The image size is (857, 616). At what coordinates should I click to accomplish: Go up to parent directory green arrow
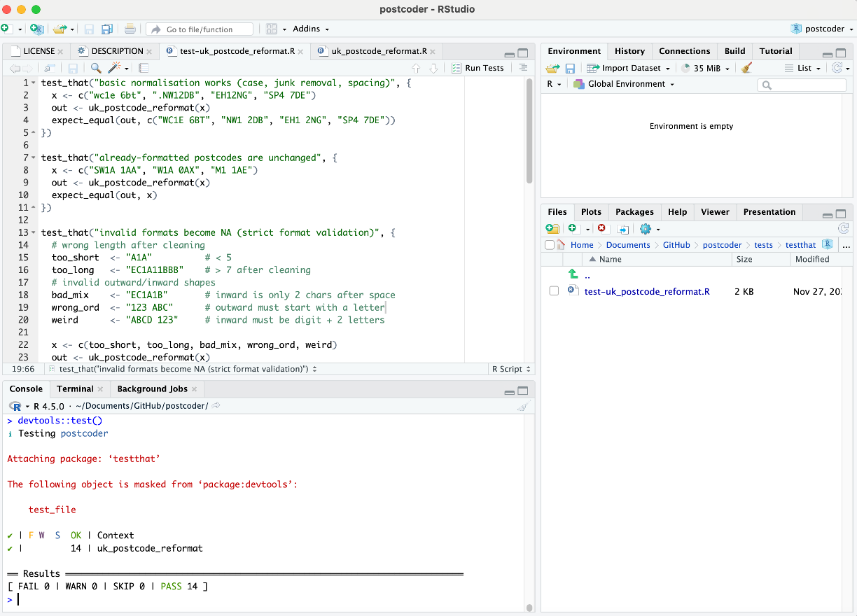tap(573, 274)
